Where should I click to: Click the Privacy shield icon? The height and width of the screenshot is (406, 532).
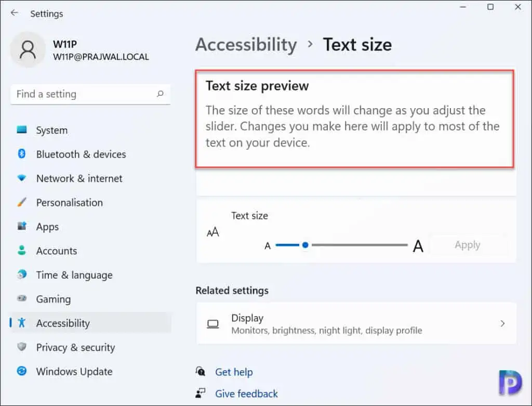point(22,347)
